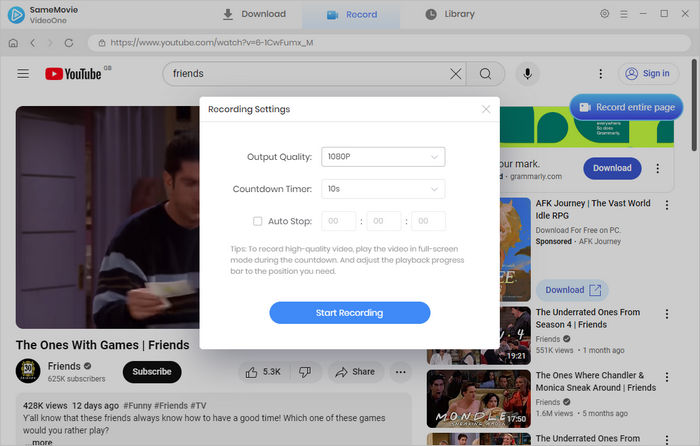Click the Share button
The width and height of the screenshot is (700, 446).
pos(355,372)
